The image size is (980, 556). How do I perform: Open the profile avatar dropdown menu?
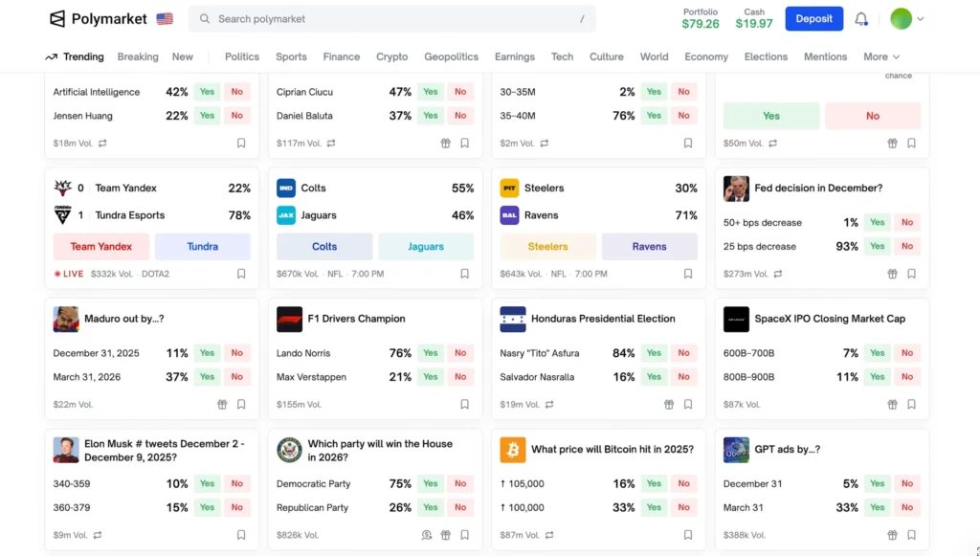(x=907, y=19)
